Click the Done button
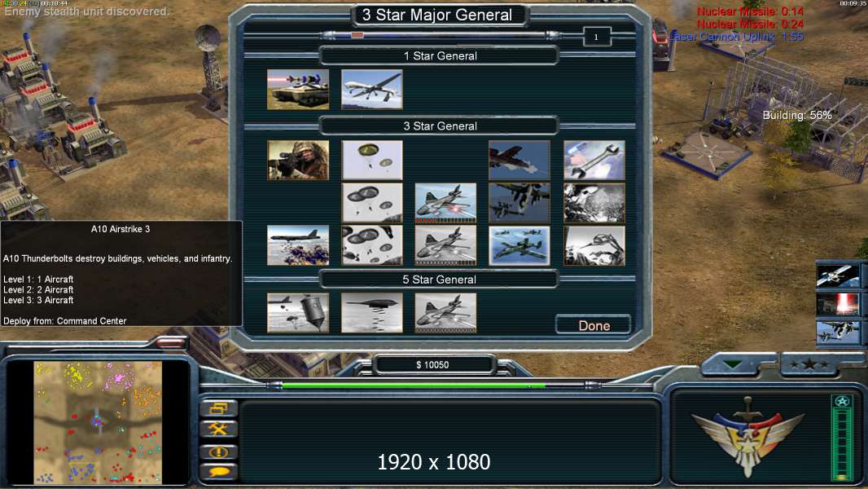Screen dimensions: 868x489 tap(594, 325)
